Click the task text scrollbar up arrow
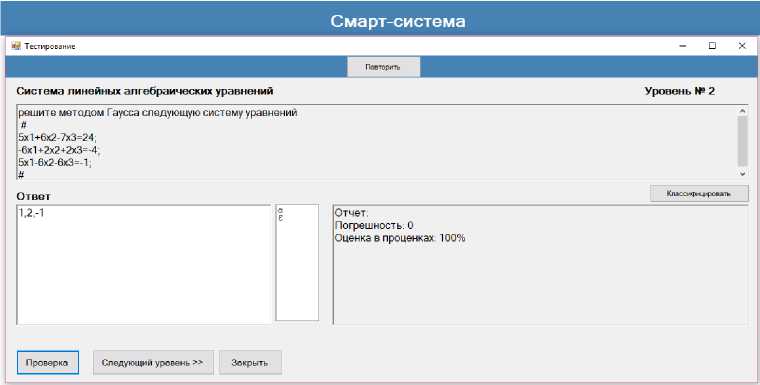 click(742, 111)
